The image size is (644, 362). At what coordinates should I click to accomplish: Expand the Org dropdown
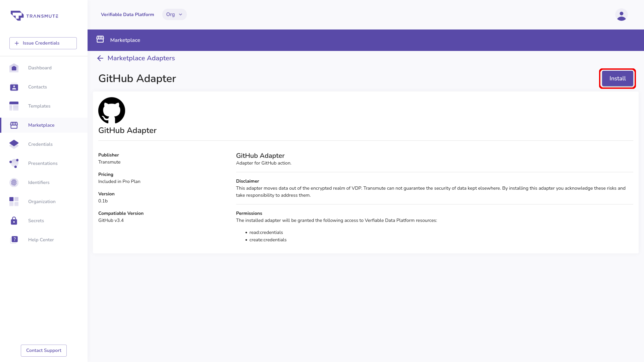[174, 14]
